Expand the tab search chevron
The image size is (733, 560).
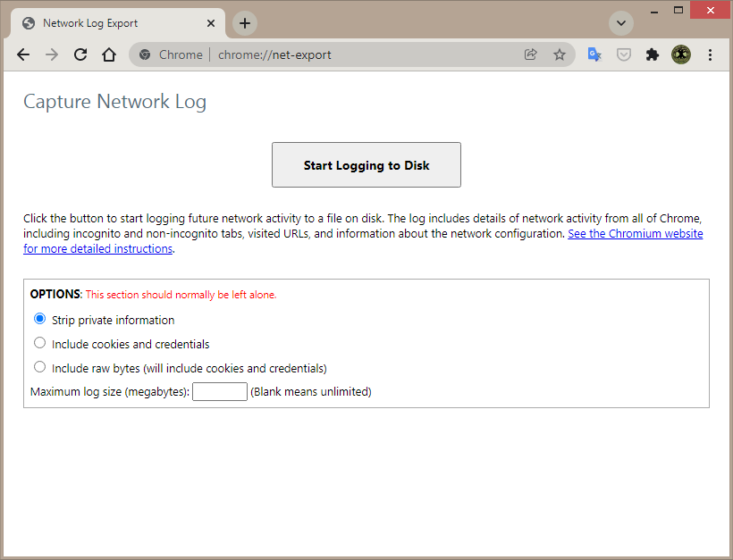620,23
